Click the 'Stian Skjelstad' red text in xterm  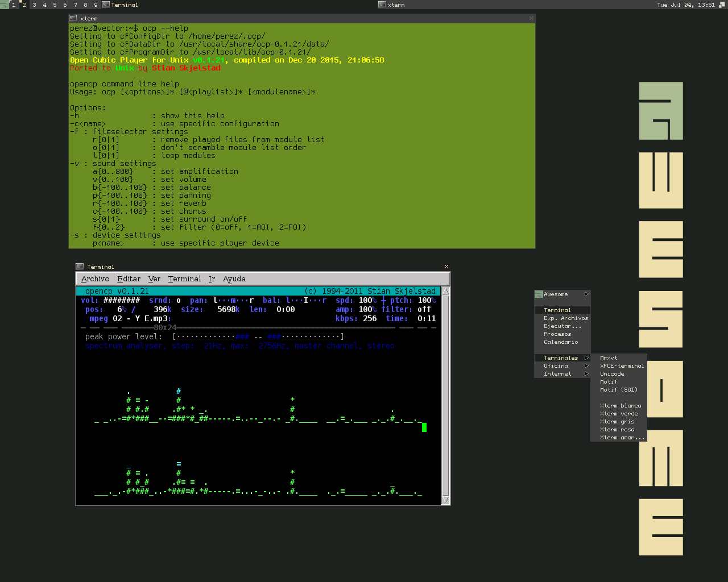(186, 68)
